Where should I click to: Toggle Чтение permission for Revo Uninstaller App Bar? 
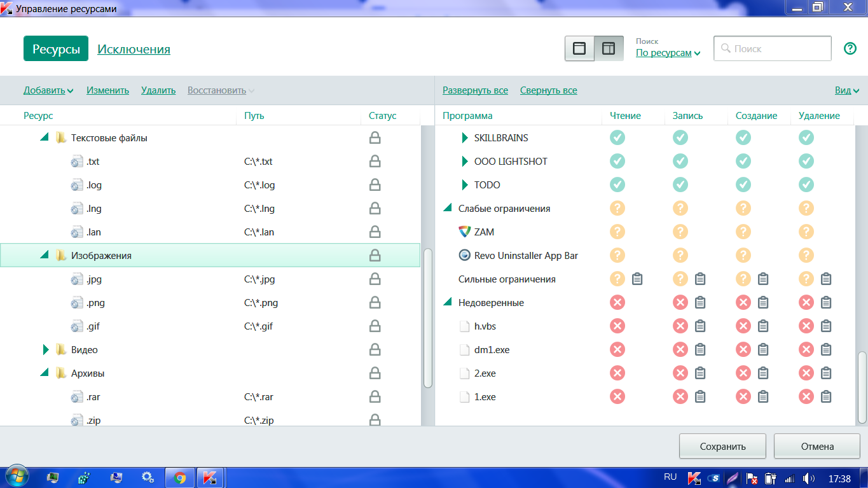617,255
